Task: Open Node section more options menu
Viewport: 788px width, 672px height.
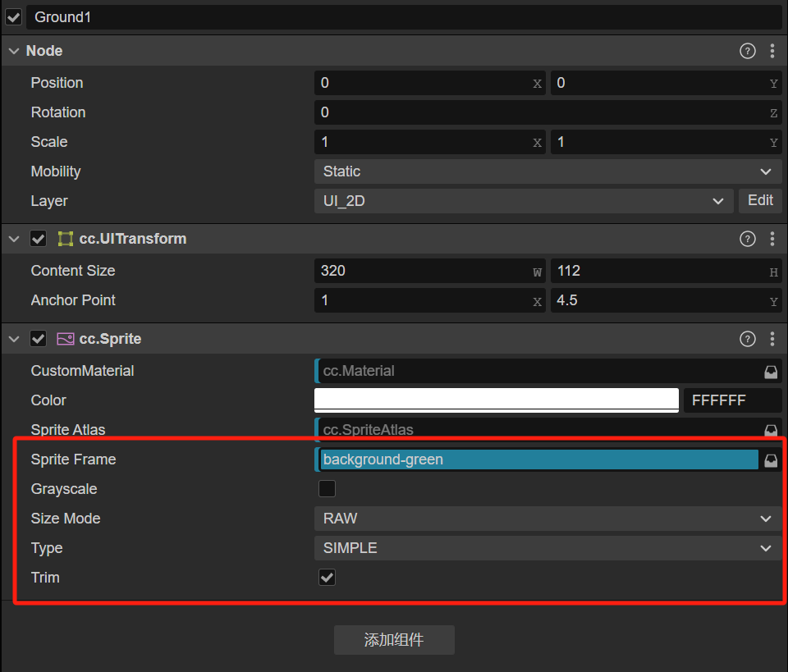Action: pyautogui.click(x=772, y=51)
